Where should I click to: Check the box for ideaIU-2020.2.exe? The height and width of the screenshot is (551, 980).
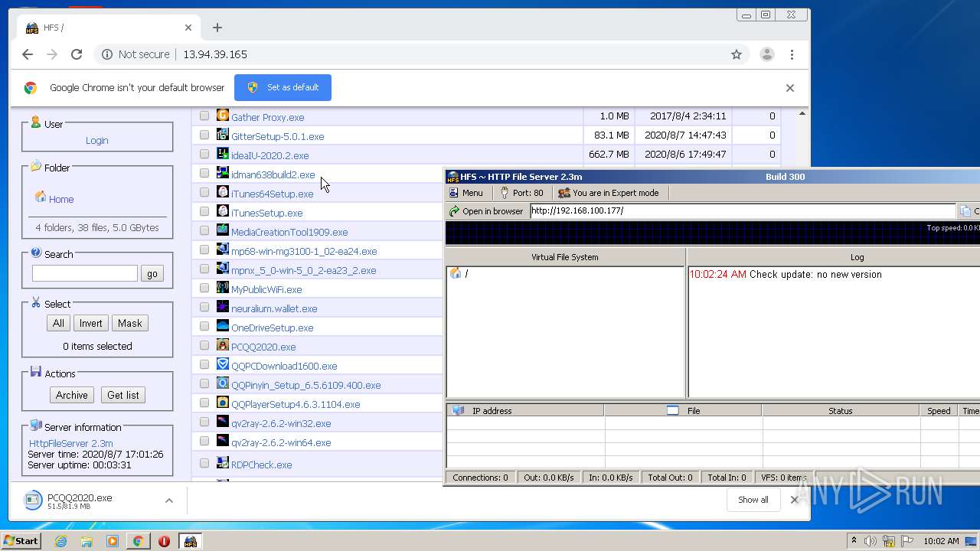204,154
